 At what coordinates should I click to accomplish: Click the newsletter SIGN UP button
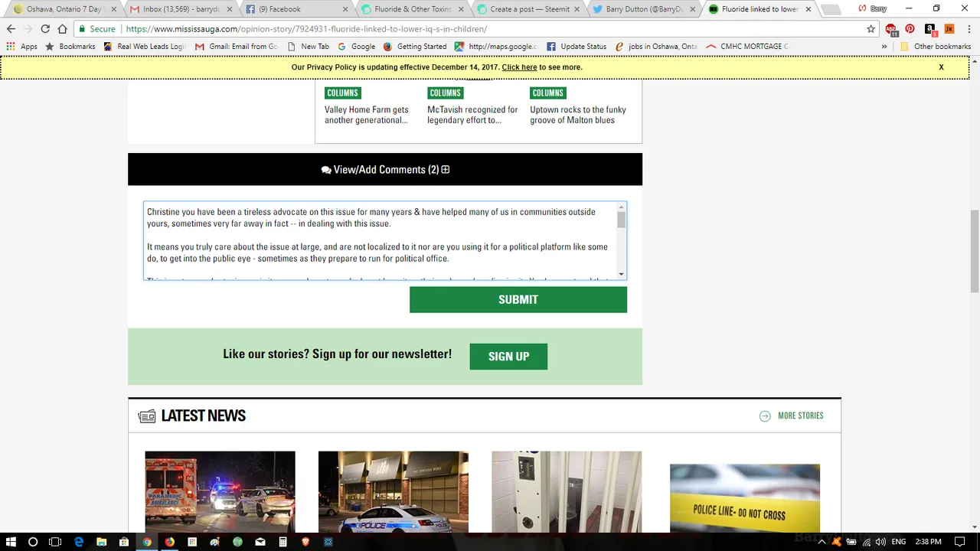pyautogui.click(x=508, y=357)
